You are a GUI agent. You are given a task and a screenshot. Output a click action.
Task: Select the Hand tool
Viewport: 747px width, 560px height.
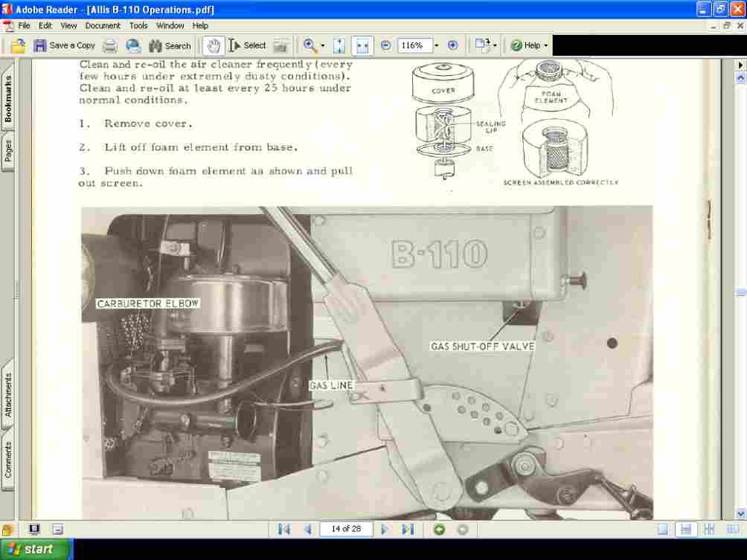213,45
